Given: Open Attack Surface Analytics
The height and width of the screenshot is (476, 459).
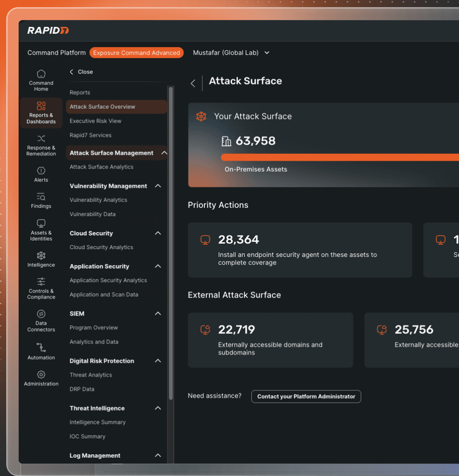Looking at the screenshot, I should coord(101,167).
